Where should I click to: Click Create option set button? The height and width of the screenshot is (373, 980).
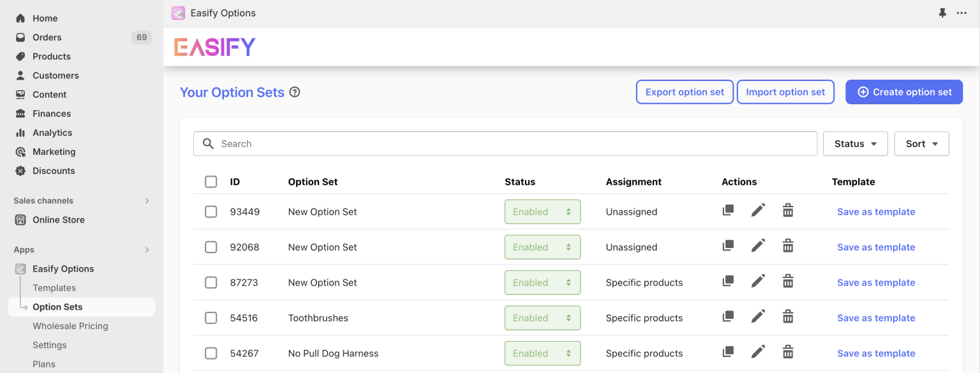(x=904, y=92)
